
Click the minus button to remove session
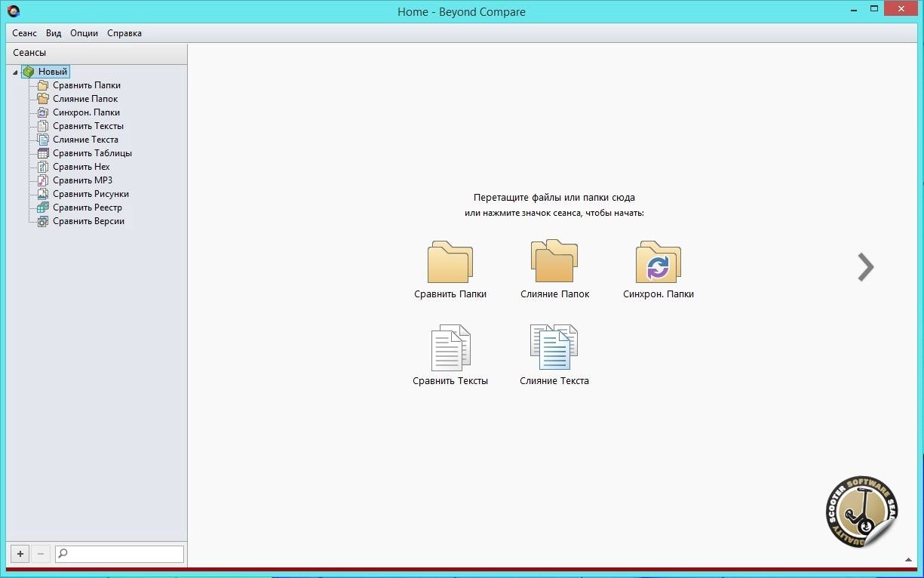click(41, 554)
